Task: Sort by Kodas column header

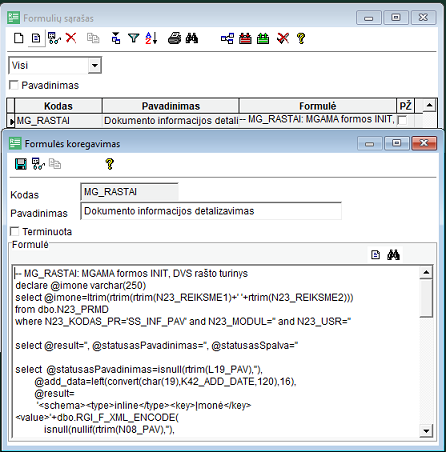Action: coord(58,106)
